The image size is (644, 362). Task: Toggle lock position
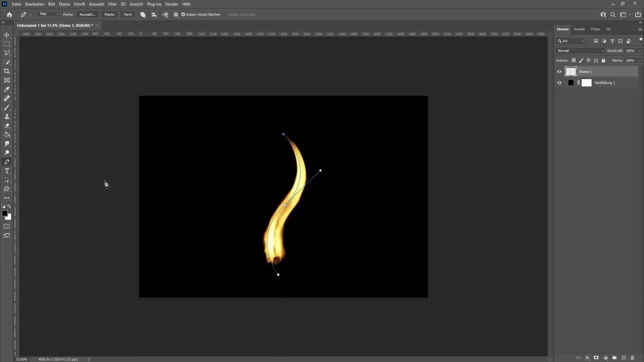pyautogui.click(x=588, y=60)
